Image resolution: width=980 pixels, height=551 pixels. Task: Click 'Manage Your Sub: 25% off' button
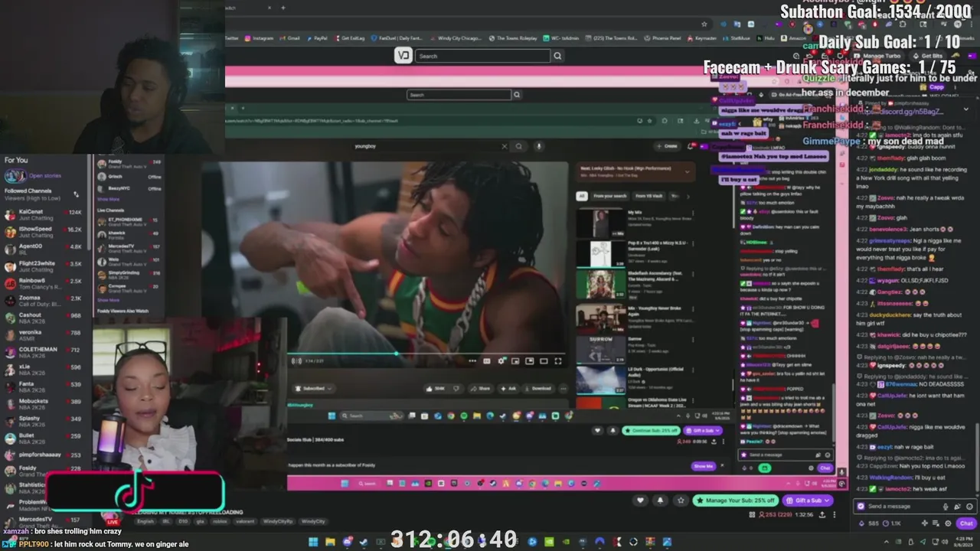point(736,500)
